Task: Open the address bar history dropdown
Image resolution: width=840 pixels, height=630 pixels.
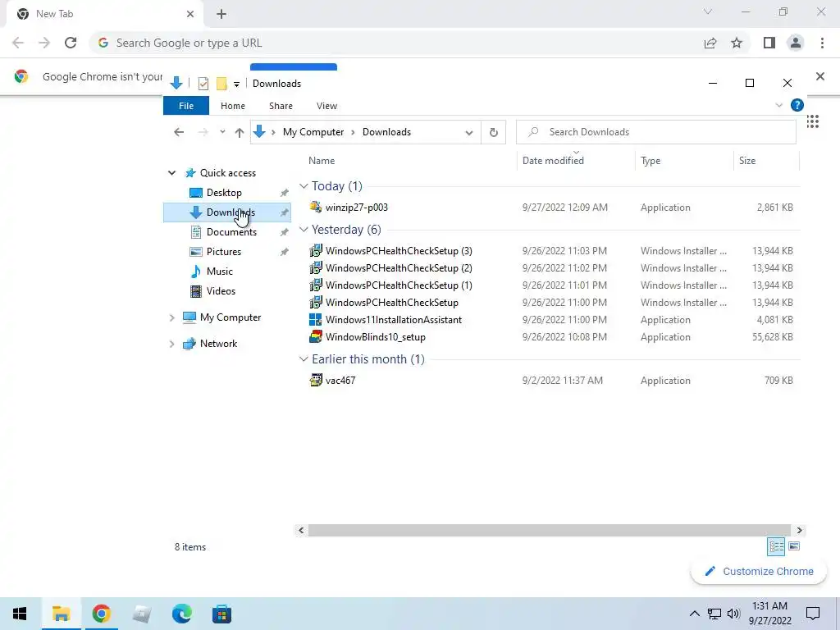Action: click(468, 132)
